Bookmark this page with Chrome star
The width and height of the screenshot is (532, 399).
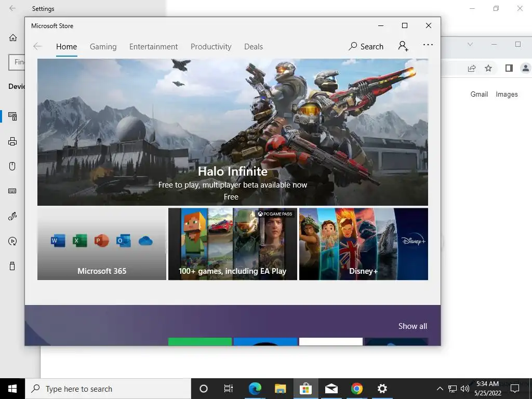tap(488, 69)
